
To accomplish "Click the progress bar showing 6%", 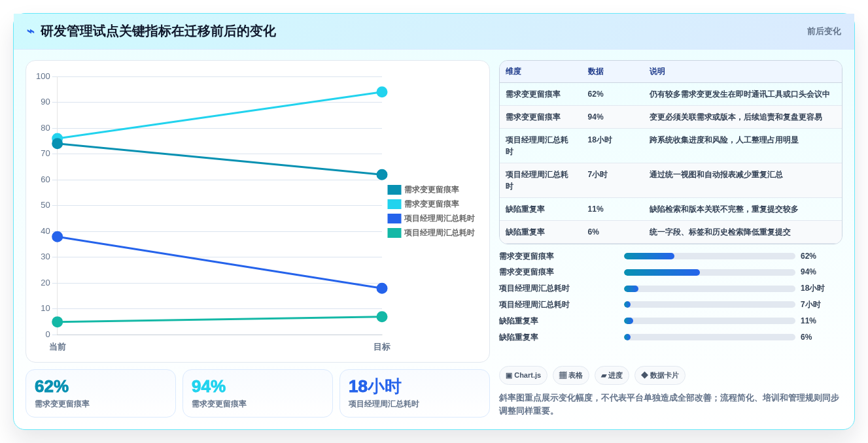I will [x=710, y=337].
